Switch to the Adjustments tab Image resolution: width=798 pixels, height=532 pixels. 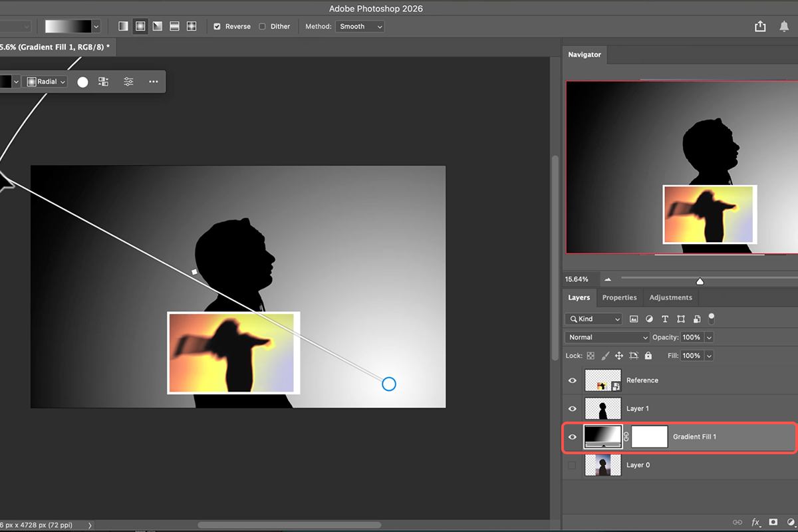point(670,297)
